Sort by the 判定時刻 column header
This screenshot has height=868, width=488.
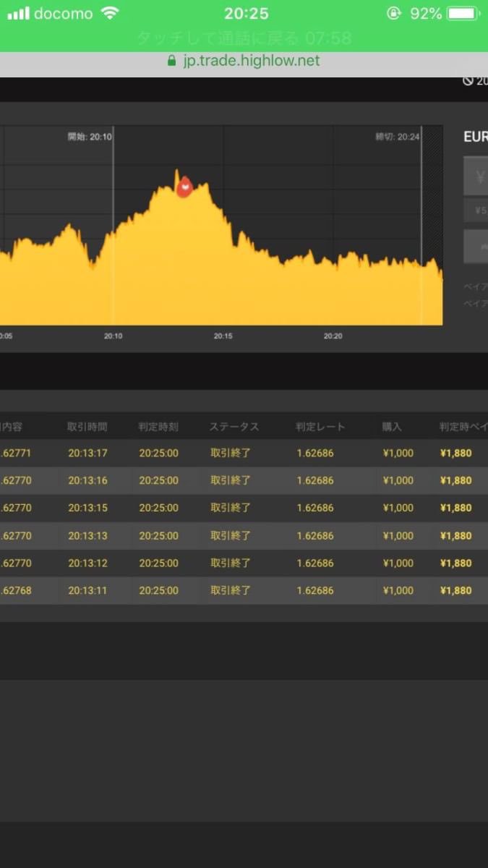point(158,427)
